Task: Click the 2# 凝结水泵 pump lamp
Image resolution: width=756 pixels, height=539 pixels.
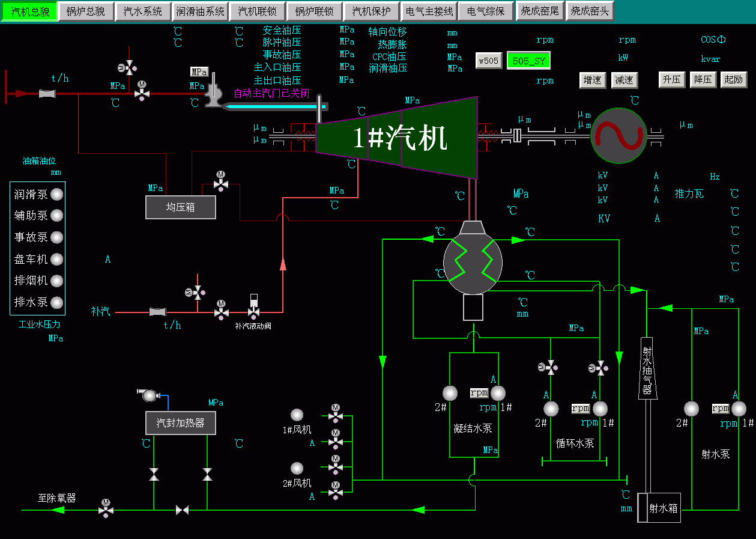Action: pyautogui.click(x=450, y=393)
